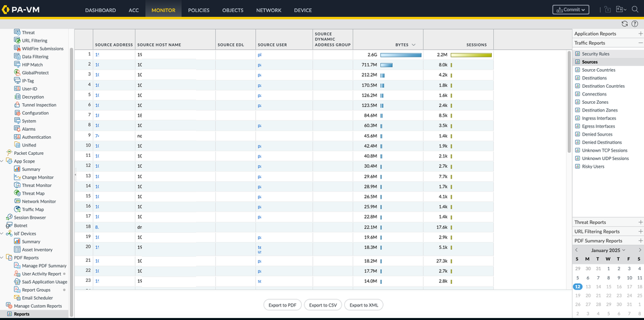644x320 pixels.
Task: Open the January 2025 month dropdown
Action: point(608,250)
